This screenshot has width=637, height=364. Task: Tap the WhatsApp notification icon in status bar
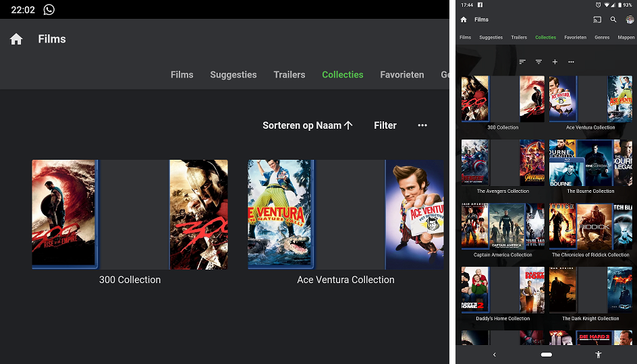(x=49, y=9)
